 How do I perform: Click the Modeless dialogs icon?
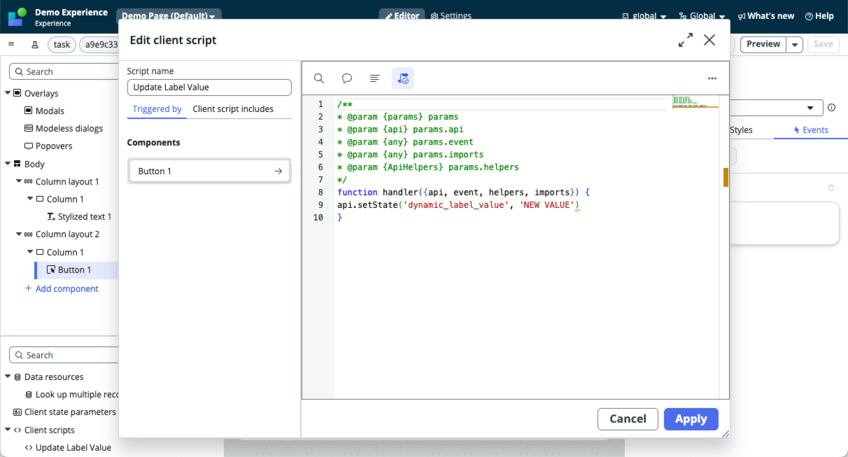(28, 128)
